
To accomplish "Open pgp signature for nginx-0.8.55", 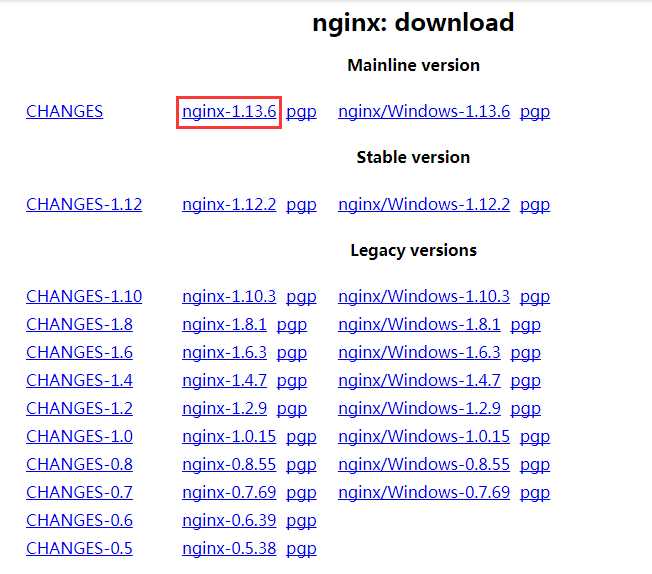I will click(301, 465).
